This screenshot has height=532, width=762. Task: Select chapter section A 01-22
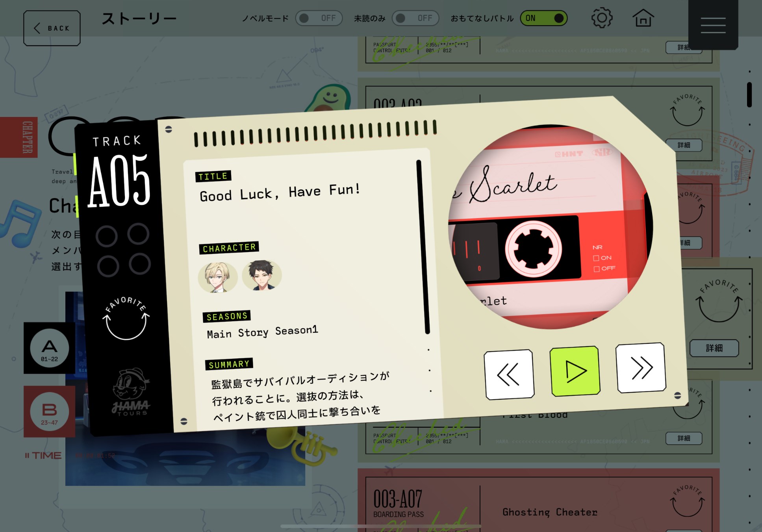49,348
